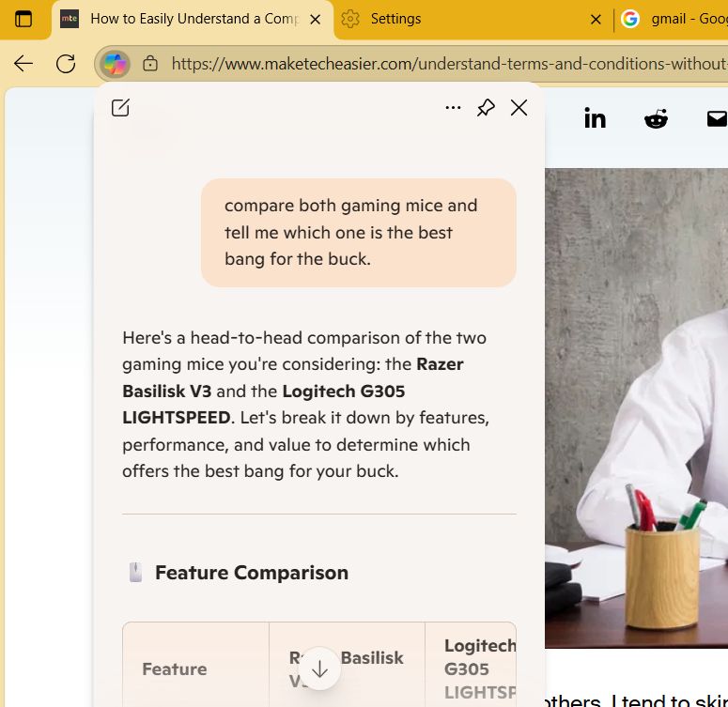Share the article on LinkedIn
The width and height of the screenshot is (728, 707).
(595, 118)
